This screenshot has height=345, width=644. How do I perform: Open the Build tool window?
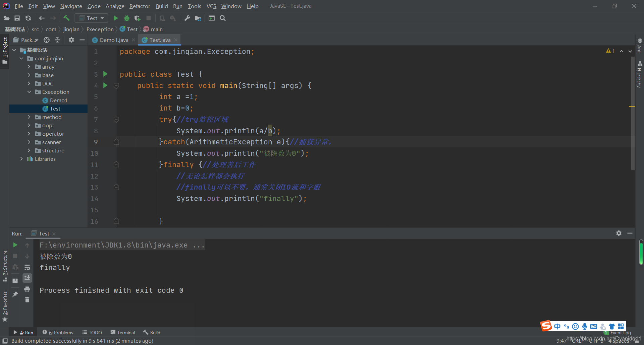point(152,332)
